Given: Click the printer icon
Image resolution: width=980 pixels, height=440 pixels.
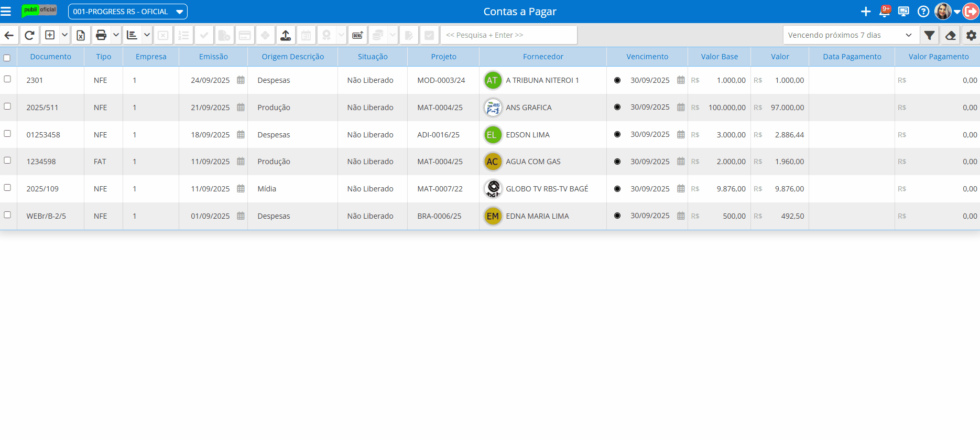Looking at the screenshot, I should 101,35.
